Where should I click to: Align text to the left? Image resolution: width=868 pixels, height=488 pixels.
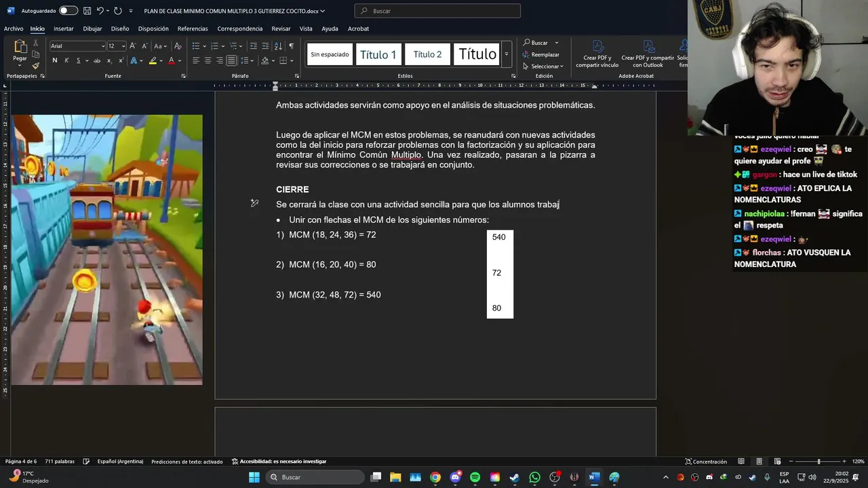coord(196,60)
